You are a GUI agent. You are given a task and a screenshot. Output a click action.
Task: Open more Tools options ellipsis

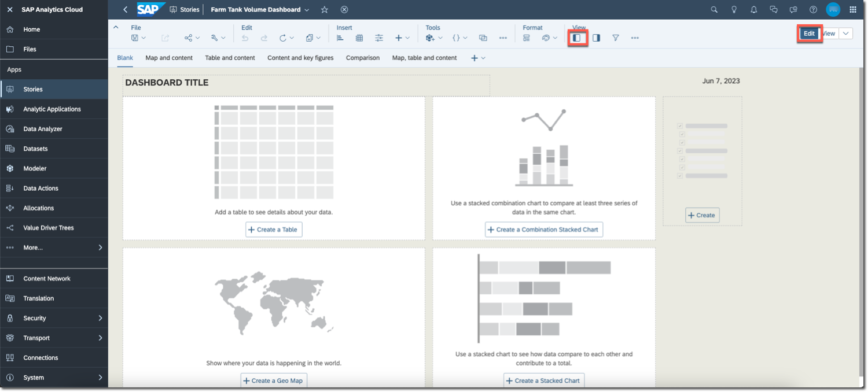503,38
